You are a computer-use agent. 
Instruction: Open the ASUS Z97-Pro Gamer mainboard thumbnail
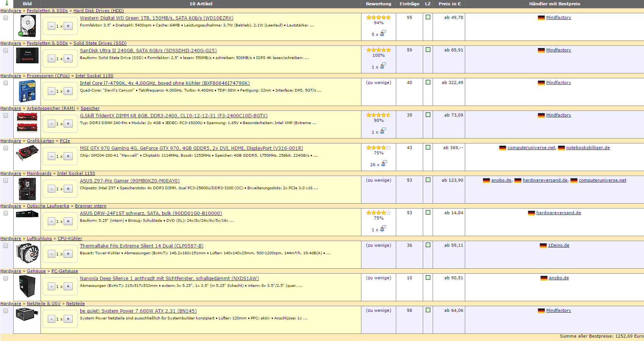[x=27, y=189]
